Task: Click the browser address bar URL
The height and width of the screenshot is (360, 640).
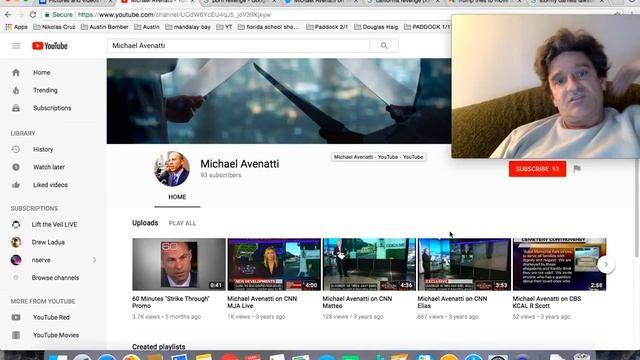Action: point(174,15)
